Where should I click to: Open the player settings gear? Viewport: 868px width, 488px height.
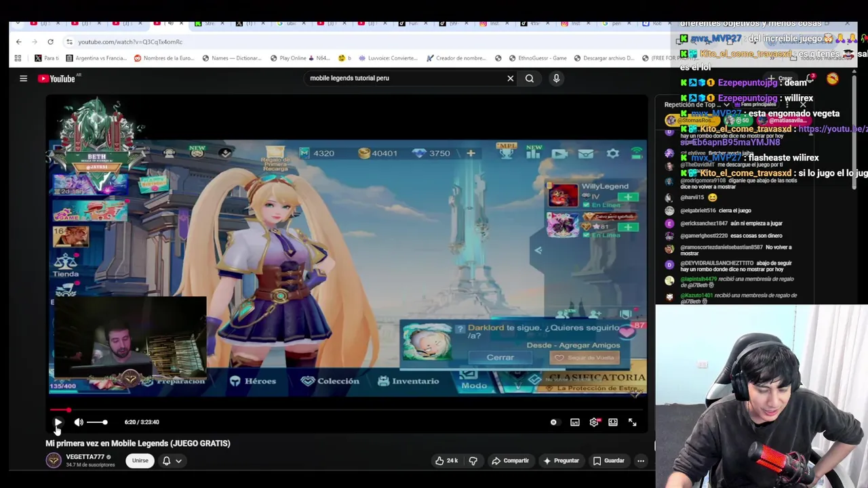pos(594,422)
